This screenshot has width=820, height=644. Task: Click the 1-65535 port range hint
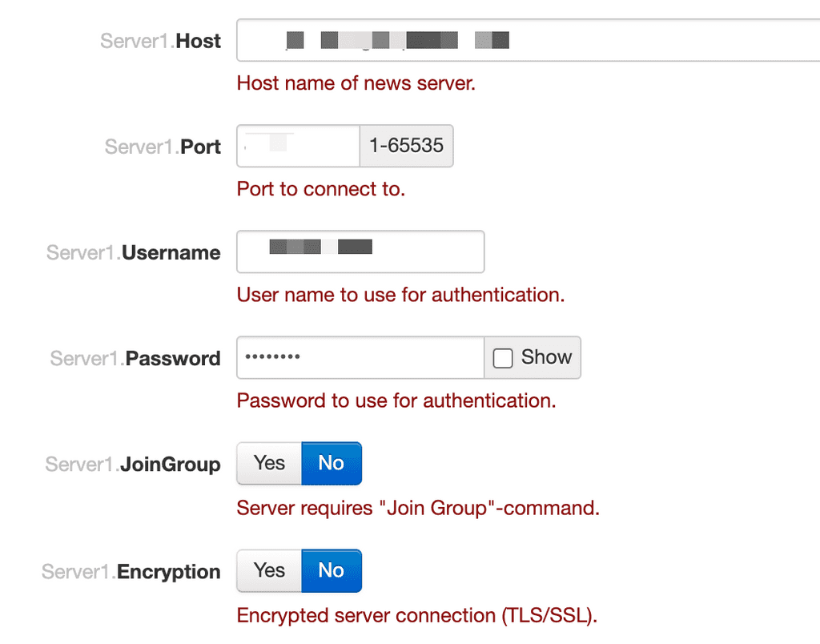(x=406, y=146)
